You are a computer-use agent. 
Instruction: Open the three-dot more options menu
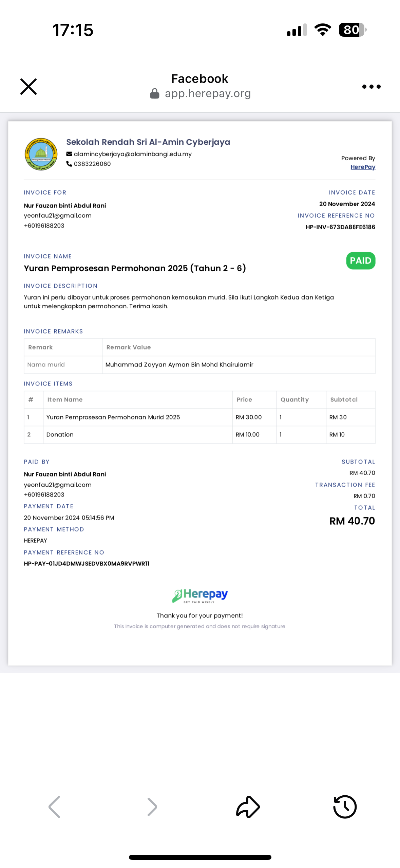(371, 87)
